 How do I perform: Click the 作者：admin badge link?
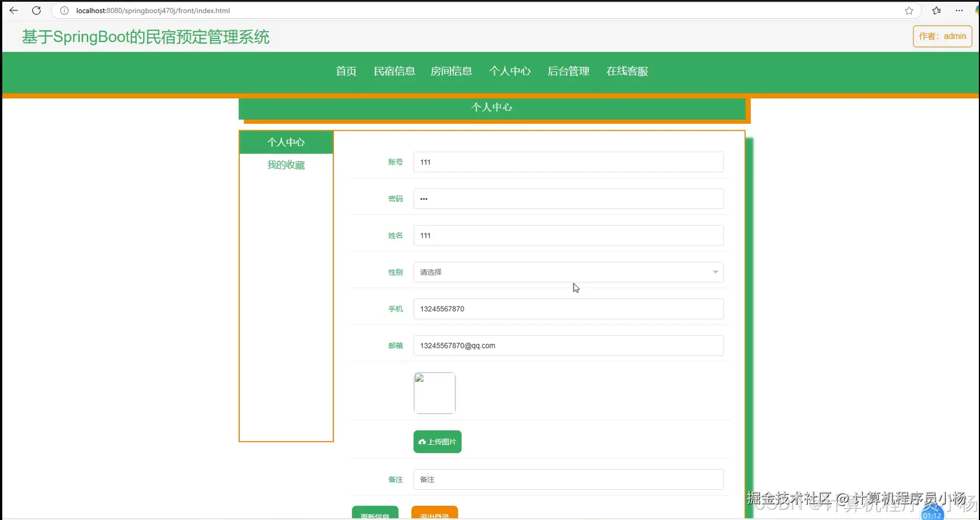[942, 36]
